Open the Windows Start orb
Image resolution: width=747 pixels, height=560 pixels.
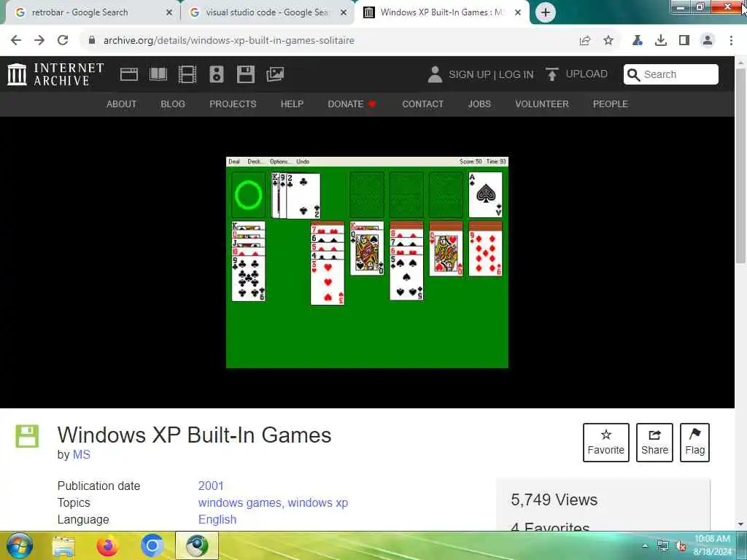20,545
